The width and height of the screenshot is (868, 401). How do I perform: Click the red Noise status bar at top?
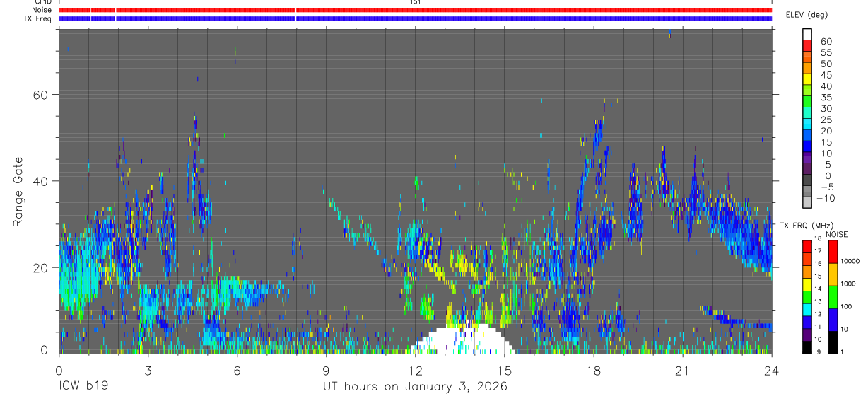pyautogui.click(x=416, y=10)
